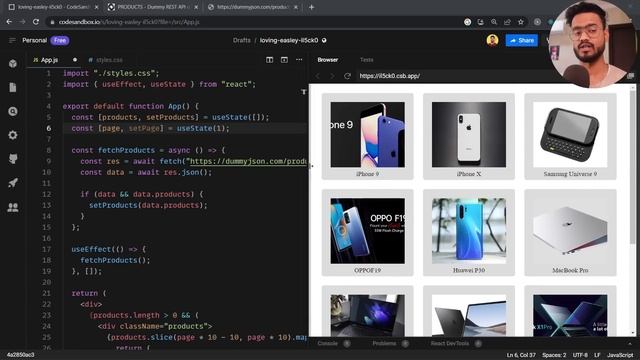Close the PRODUCTS Dummy REST API tab

point(196,7)
